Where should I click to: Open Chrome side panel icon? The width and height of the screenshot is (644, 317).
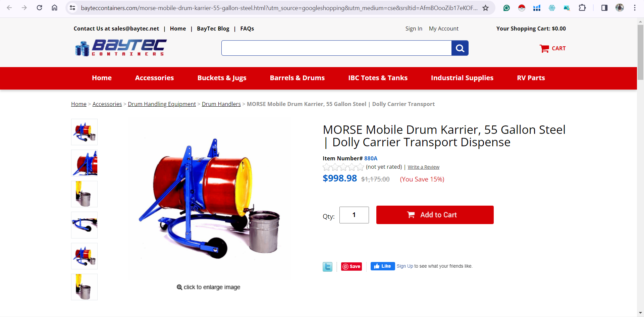(x=604, y=8)
